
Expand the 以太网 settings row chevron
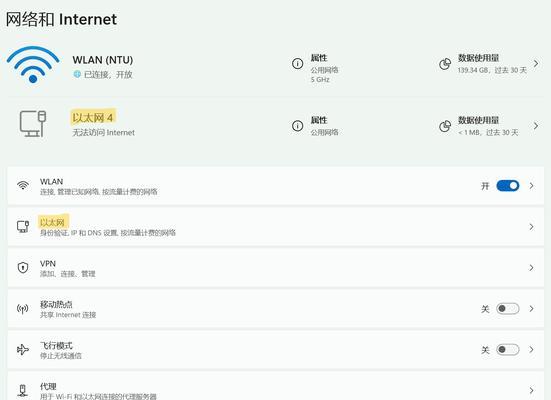532,227
